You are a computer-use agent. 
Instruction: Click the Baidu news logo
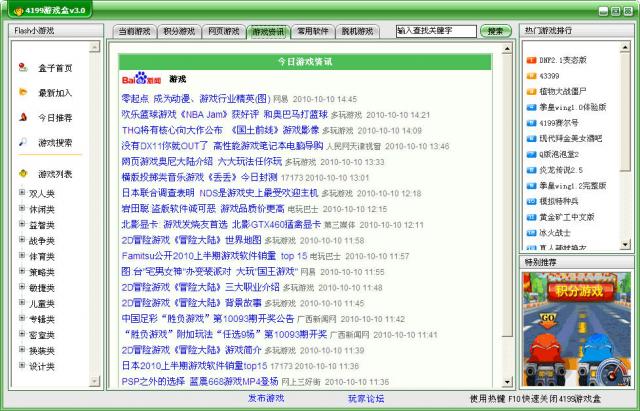coord(141,78)
